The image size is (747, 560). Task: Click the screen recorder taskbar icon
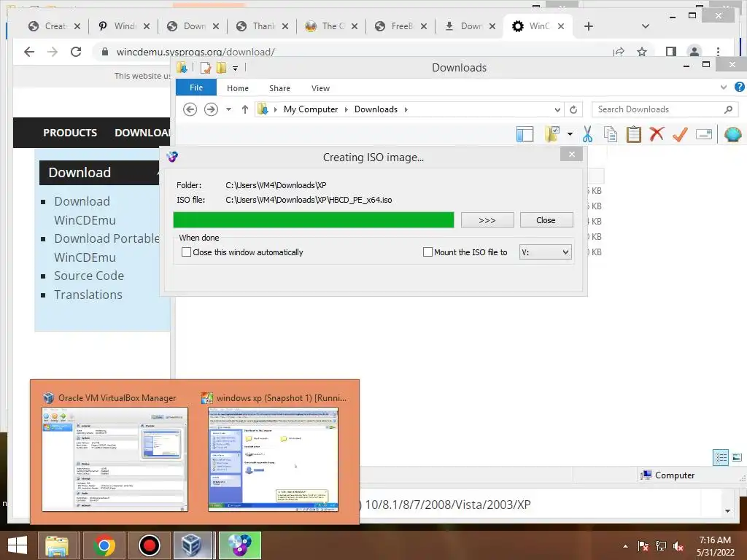pos(149,545)
